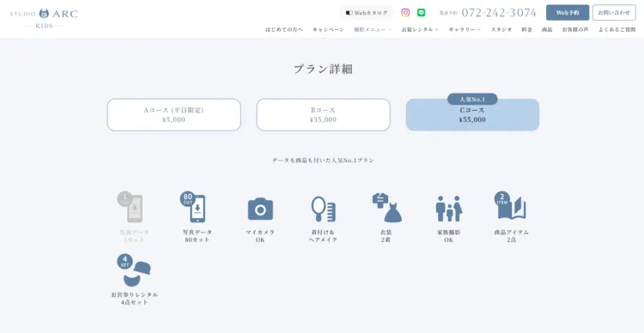This screenshot has width=644, height=333.
Task: Open the よくあるご質問 menu item
Action: coord(617,29)
